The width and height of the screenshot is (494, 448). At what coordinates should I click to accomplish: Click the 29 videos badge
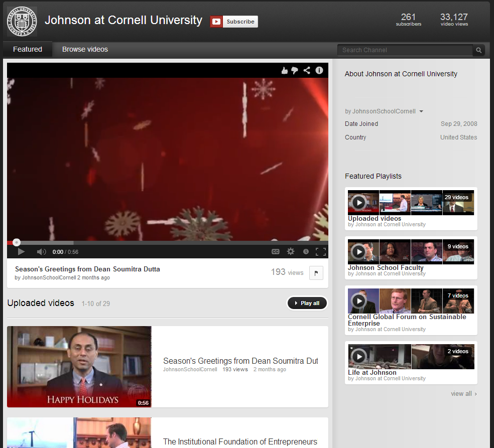point(456,197)
